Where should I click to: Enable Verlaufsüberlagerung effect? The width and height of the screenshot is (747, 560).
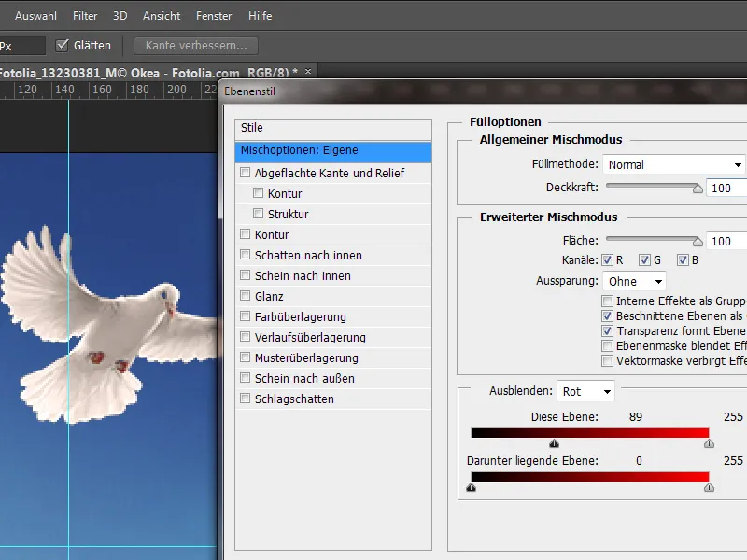[x=245, y=336]
